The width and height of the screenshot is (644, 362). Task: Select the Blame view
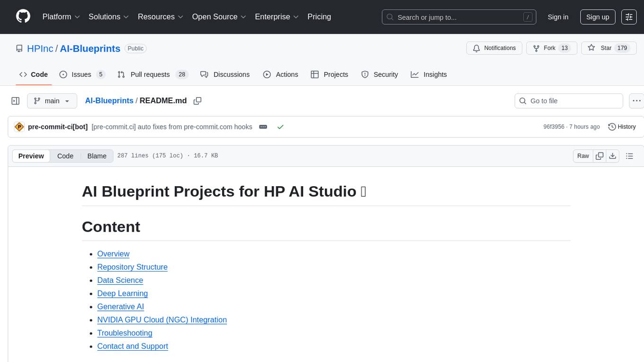97,156
